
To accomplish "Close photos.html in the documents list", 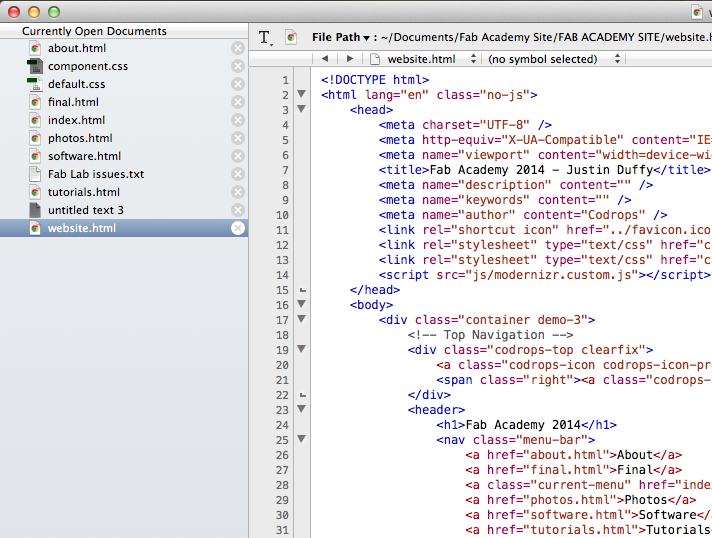I will pos(237,138).
